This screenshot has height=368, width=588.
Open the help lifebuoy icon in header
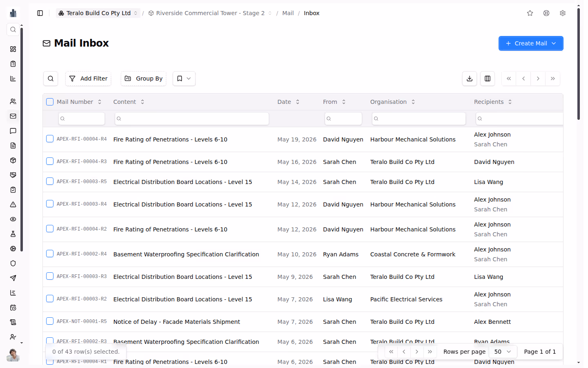[x=546, y=13]
